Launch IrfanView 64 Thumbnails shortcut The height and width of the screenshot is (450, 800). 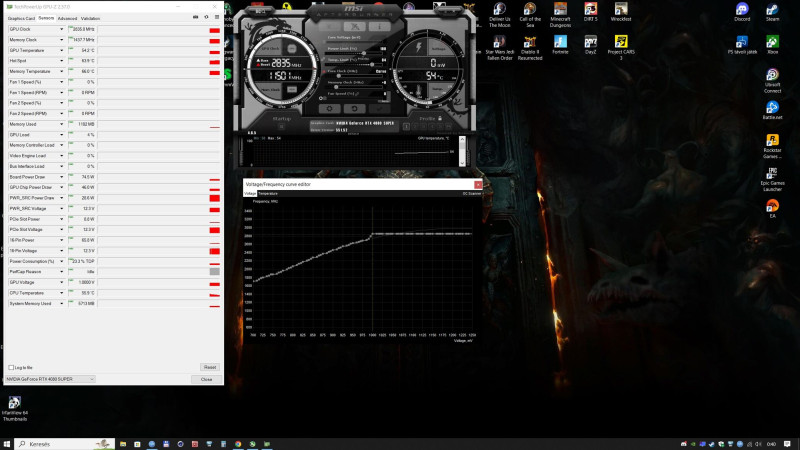click(x=14, y=404)
